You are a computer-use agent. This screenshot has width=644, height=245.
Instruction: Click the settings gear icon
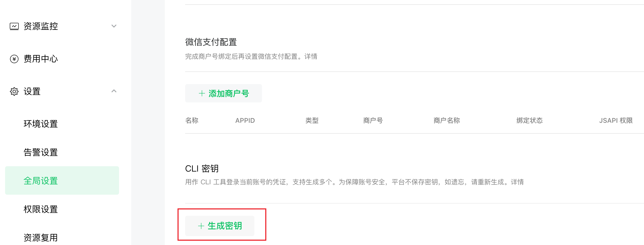click(x=14, y=91)
